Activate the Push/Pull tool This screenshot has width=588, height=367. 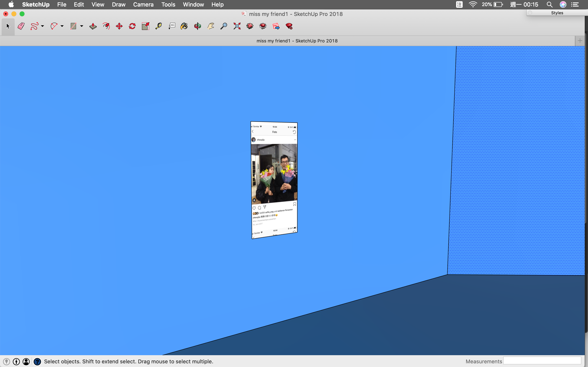point(93,26)
